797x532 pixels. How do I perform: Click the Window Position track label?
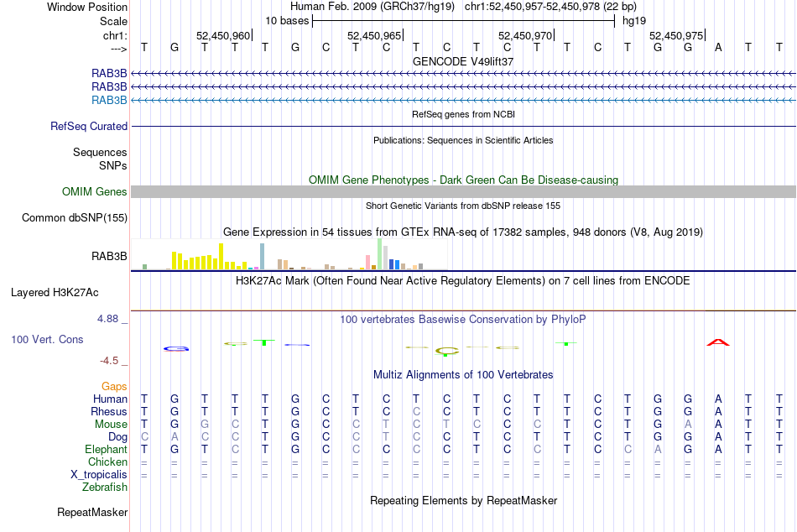click(87, 7)
